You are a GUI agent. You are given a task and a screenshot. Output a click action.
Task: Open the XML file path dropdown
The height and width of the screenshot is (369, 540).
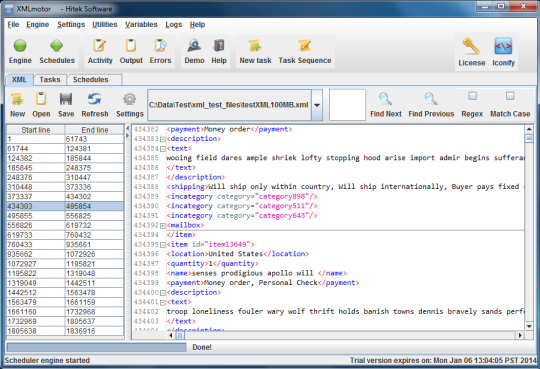(x=317, y=105)
